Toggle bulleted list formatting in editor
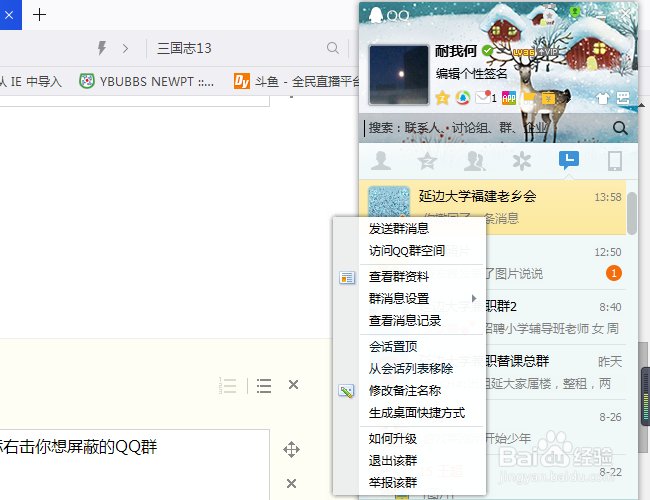 pos(264,386)
